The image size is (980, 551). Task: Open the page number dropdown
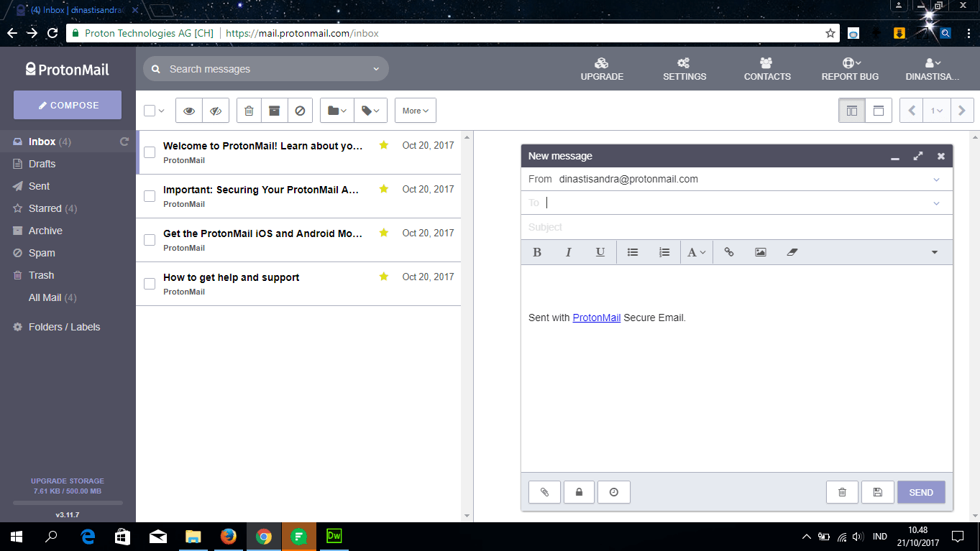[x=937, y=111]
